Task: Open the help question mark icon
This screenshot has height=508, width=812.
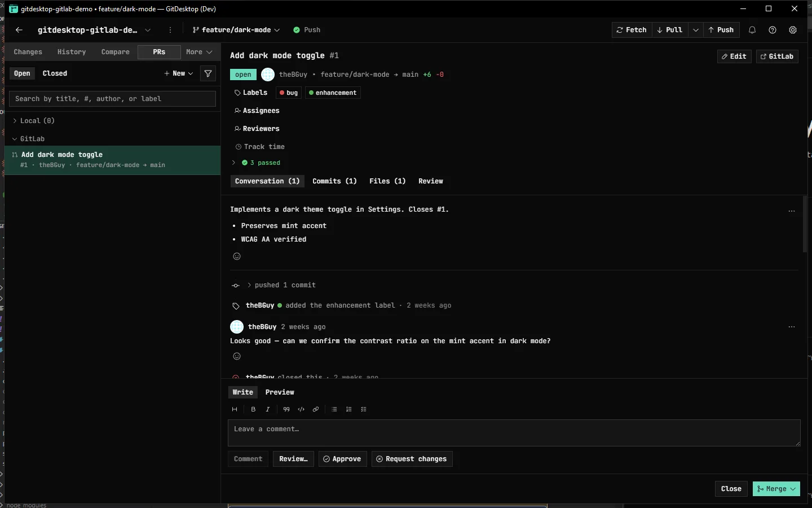Action: (773, 30)
